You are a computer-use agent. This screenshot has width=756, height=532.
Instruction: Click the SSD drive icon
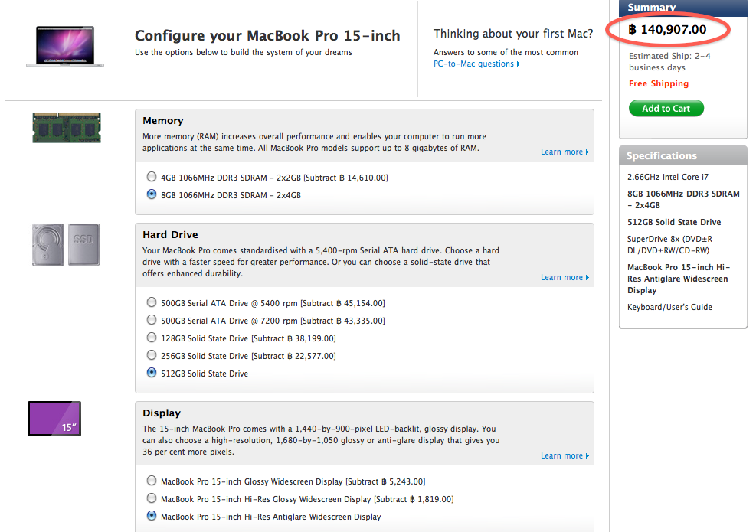83,244
